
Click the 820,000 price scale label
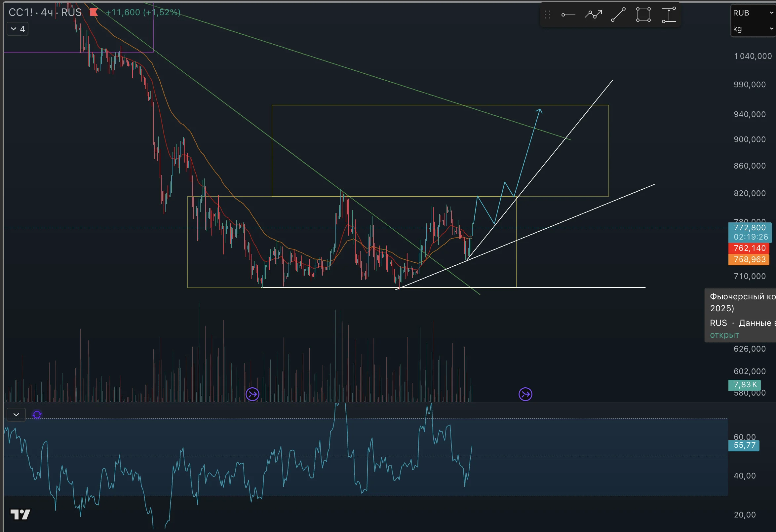[750, 193]
